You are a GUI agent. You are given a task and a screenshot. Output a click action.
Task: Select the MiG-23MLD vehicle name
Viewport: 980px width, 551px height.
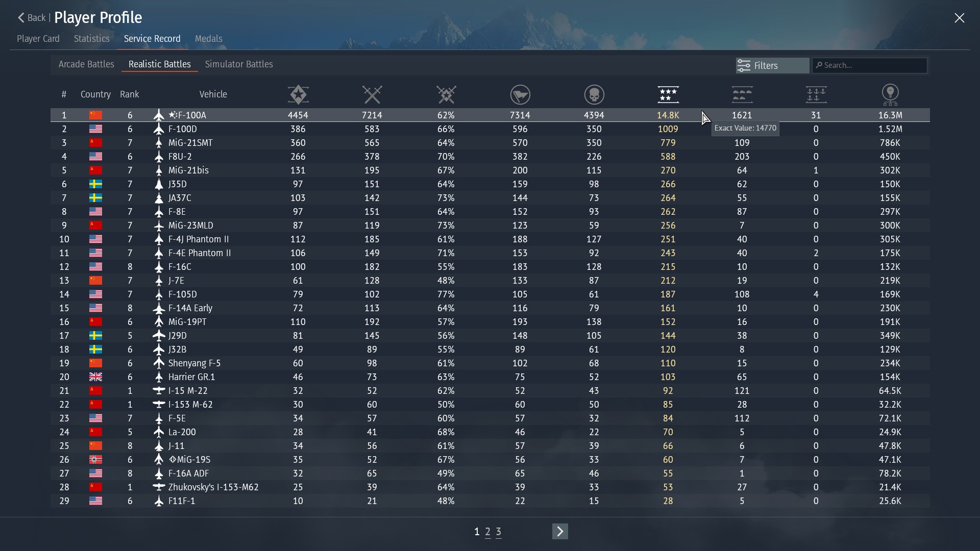coord(191,226)
